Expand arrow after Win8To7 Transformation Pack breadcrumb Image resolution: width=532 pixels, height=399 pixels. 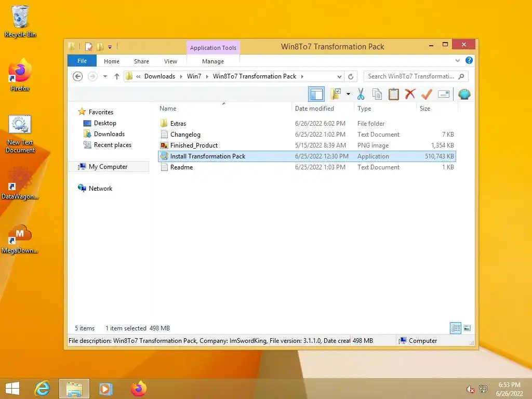302,77
